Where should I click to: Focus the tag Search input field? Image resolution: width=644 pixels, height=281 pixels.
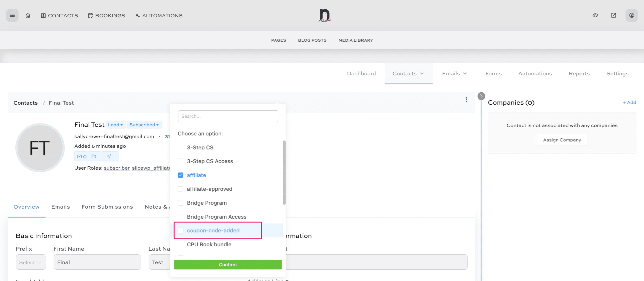(228, 116)
